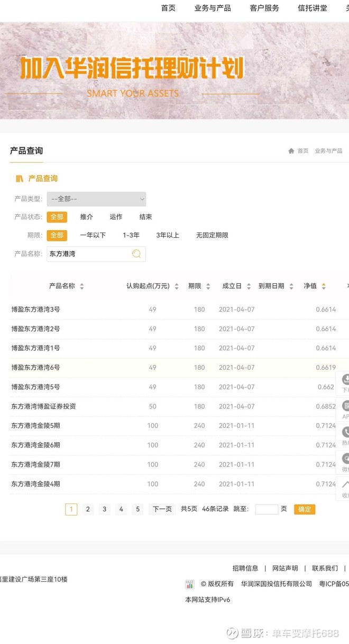Open 信托讲堂 in top navigation
This screenshot has height=644, width=349.
coord(313,8)
